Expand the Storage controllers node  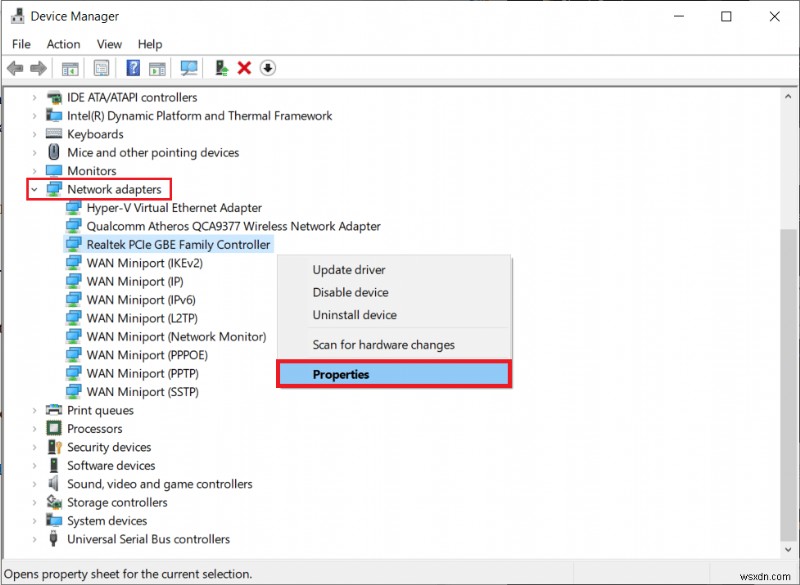34,502
